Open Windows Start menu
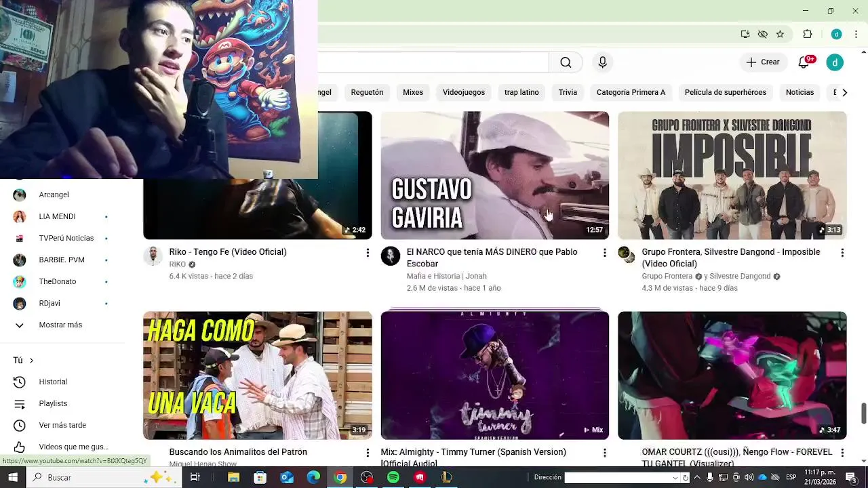This screenshot has height=488, width=868. click(13, 477)
